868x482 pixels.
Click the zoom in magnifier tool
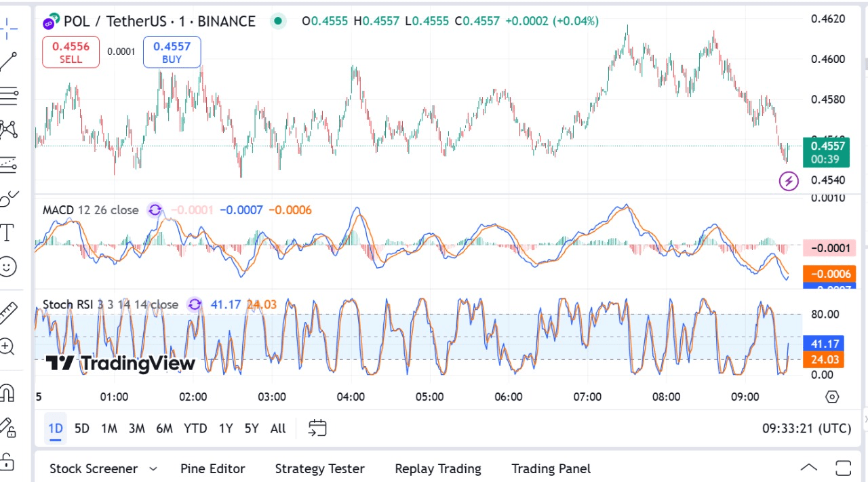pyautogui.click(x=7, y=347)
